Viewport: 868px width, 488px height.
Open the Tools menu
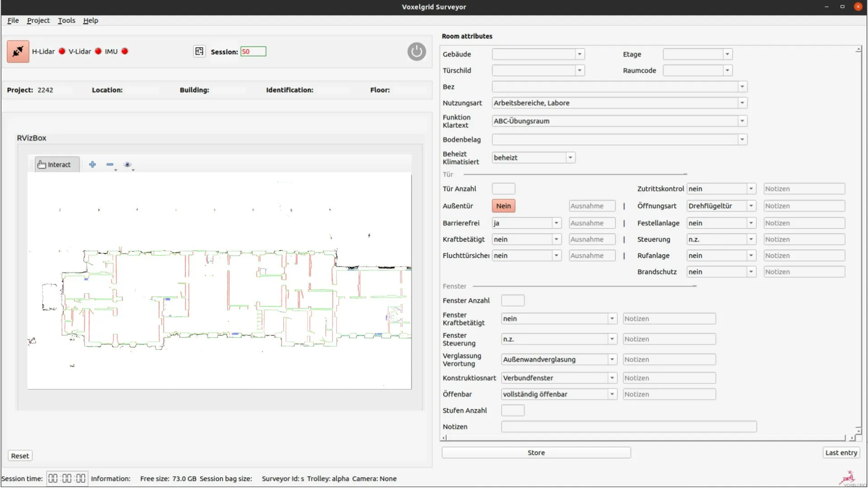[x=66, y=20]
